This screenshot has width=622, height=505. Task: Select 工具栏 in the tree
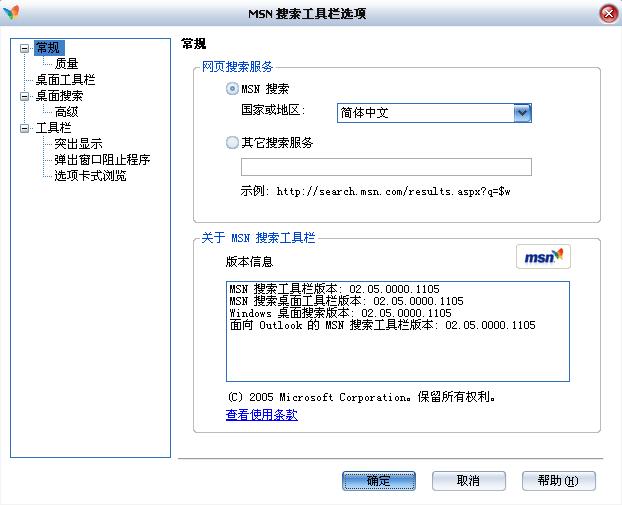(54, 128)
